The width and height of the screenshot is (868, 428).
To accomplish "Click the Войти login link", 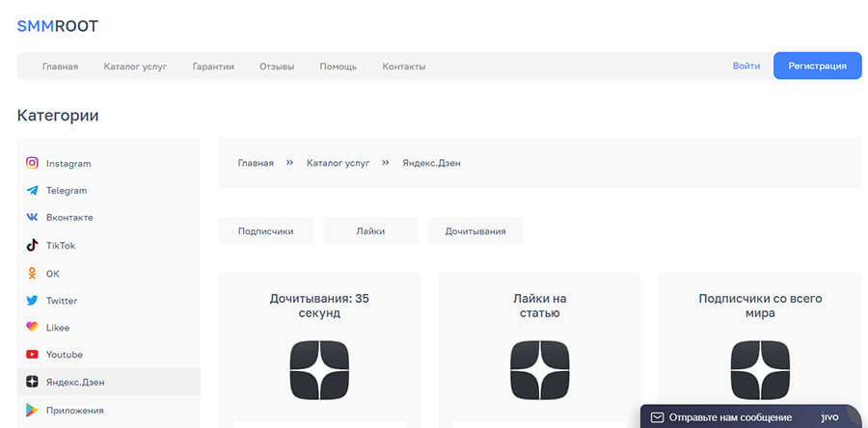I will coord(746,66).
